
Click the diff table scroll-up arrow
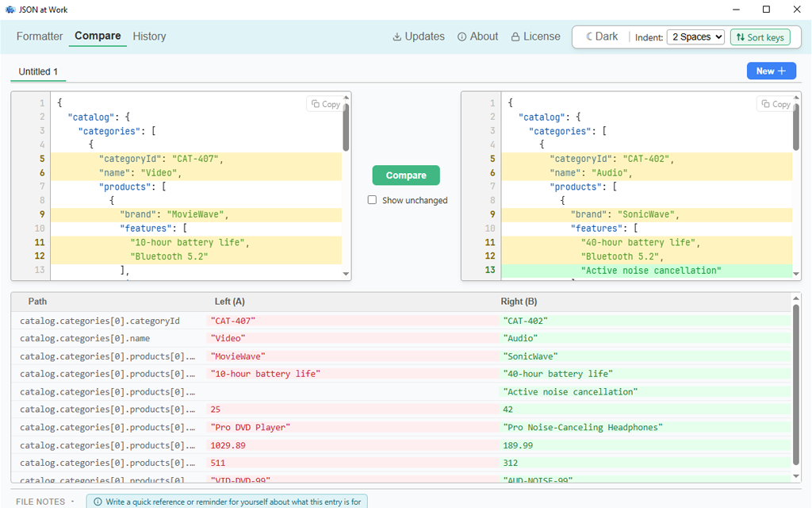[x=796, y=298]
